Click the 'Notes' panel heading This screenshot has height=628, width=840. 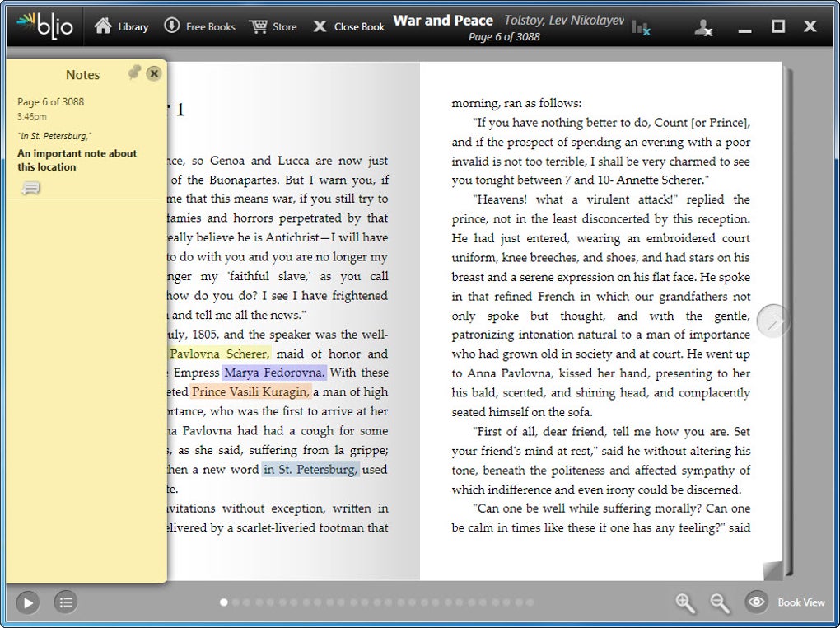82,74
